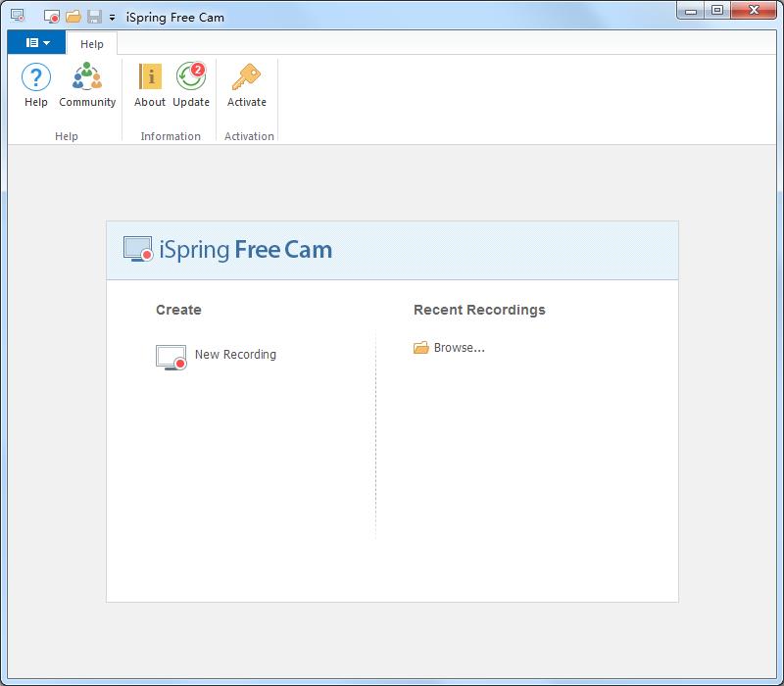Click the folder icon next to Browse
Viewport: 784px width, 686px height.
(x=420, y=346)
